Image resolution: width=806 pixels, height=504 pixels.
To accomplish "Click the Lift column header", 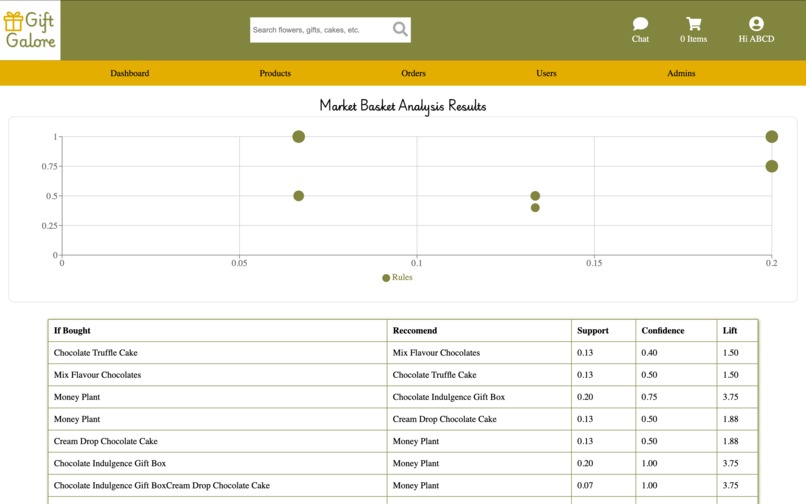I will tap(729, 331).
